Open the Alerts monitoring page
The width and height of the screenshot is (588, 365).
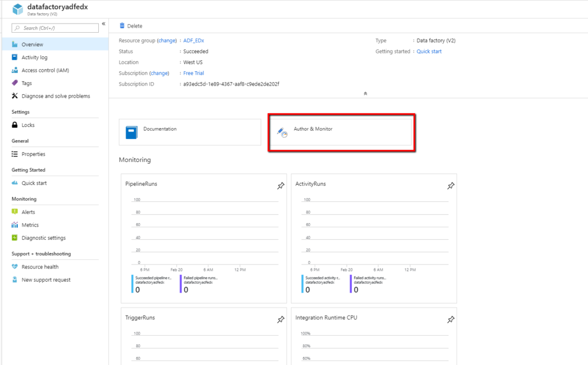pyautogui.click(x=28, y=212)
